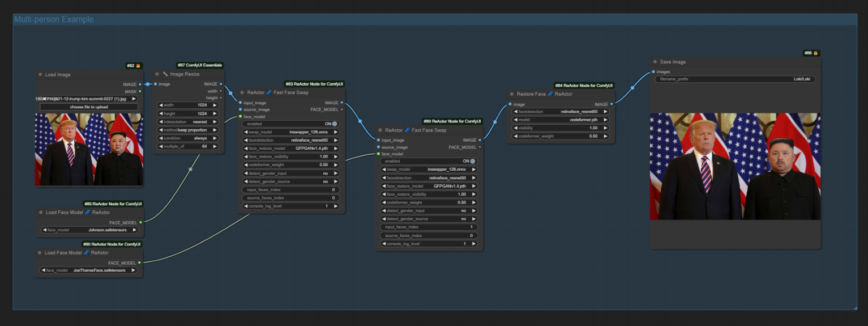Collapse the Restore Face node via its title dot
The width and height of the screenshot is (868, 326).
(512, 94)
